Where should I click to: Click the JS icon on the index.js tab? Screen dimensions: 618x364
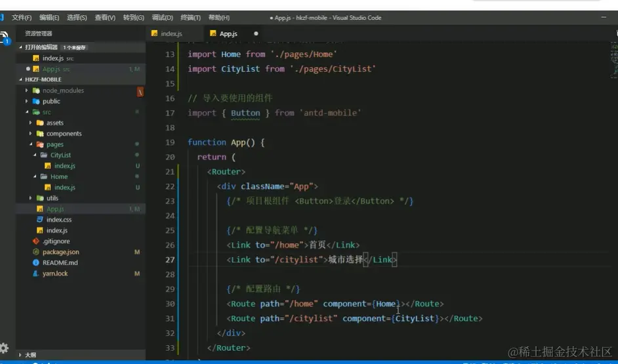coord(155,33)
